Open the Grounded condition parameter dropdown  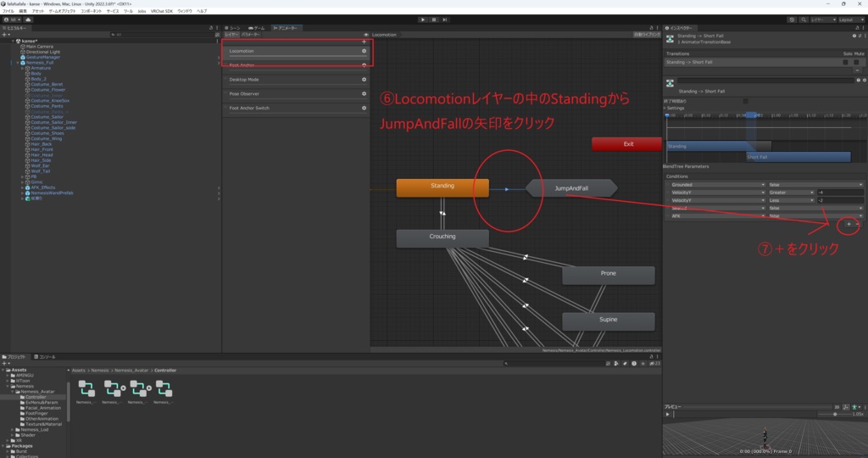pos(718,185)
